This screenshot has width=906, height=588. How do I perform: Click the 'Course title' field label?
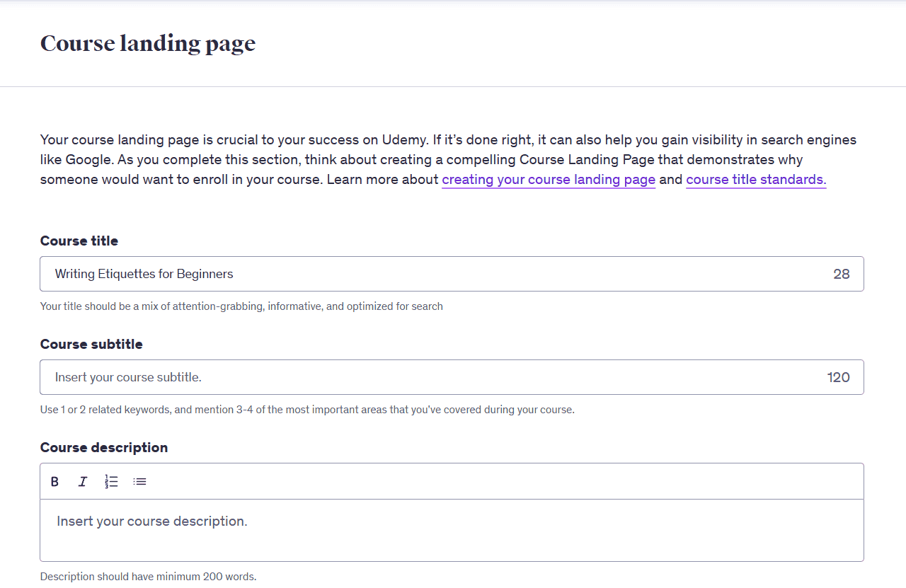click(79, 241)
